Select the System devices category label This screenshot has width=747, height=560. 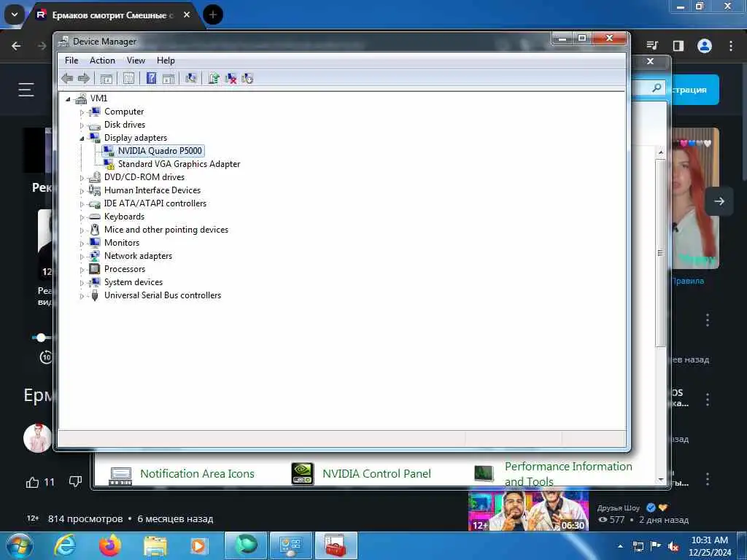(x=133, y=282)
